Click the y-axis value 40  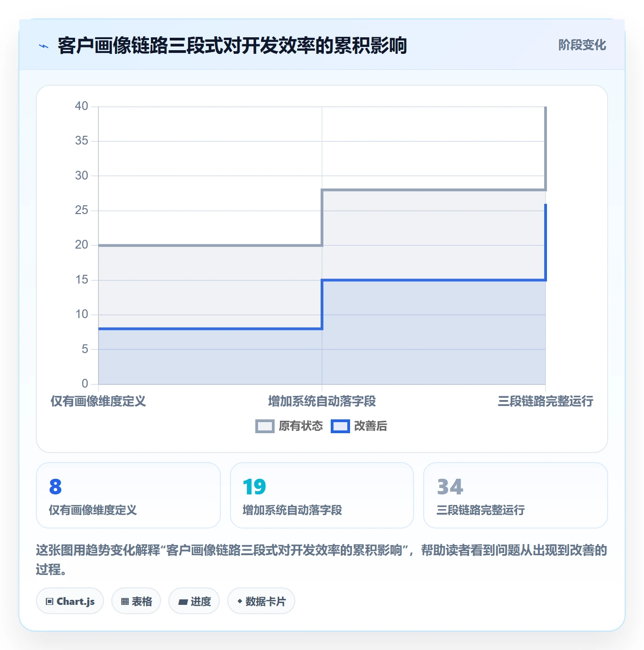[81, 106]
